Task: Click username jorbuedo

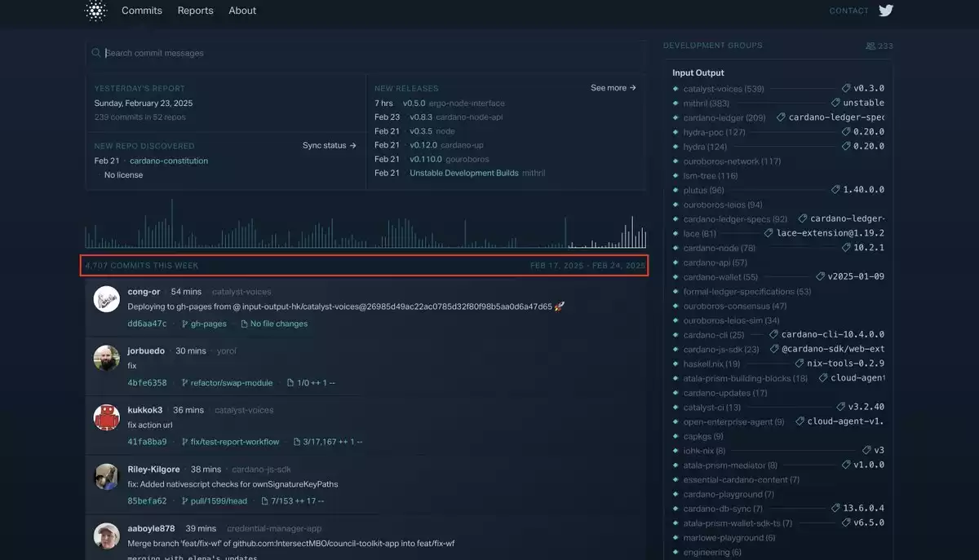Action: click(146, 351)
